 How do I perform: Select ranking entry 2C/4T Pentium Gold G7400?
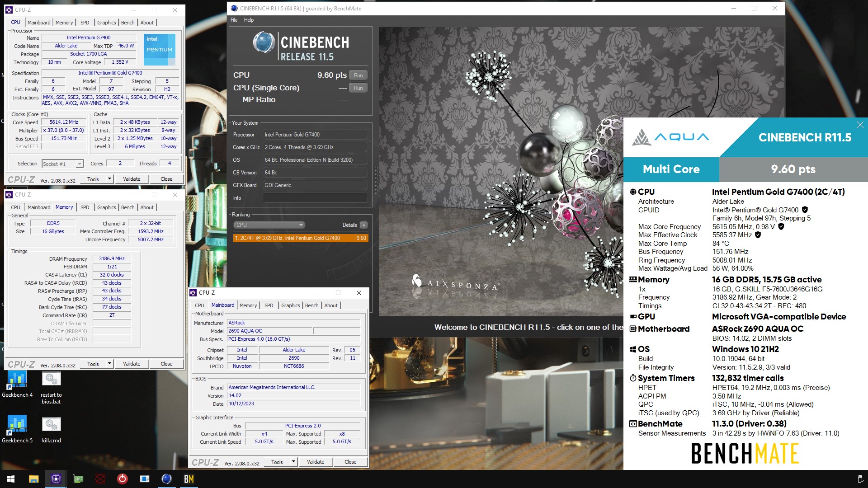[301, 238]
